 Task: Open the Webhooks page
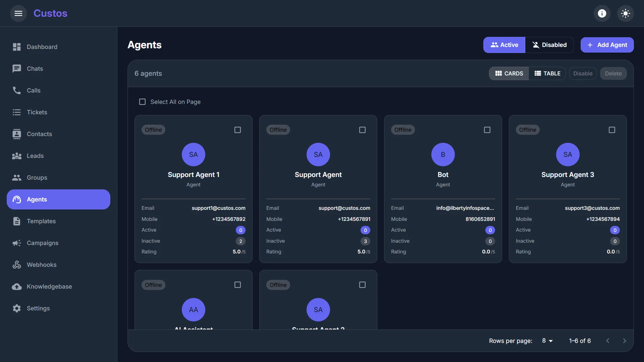pos(58,265)
